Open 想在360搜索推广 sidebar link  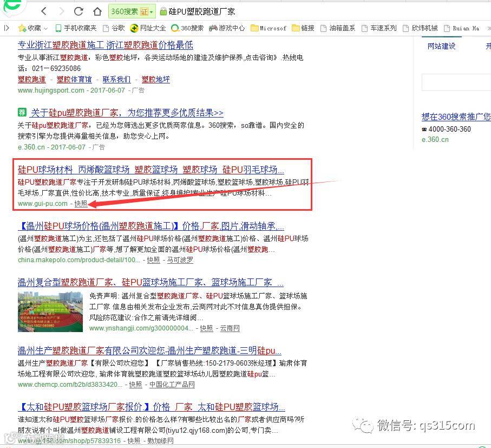tap(456, 117)
